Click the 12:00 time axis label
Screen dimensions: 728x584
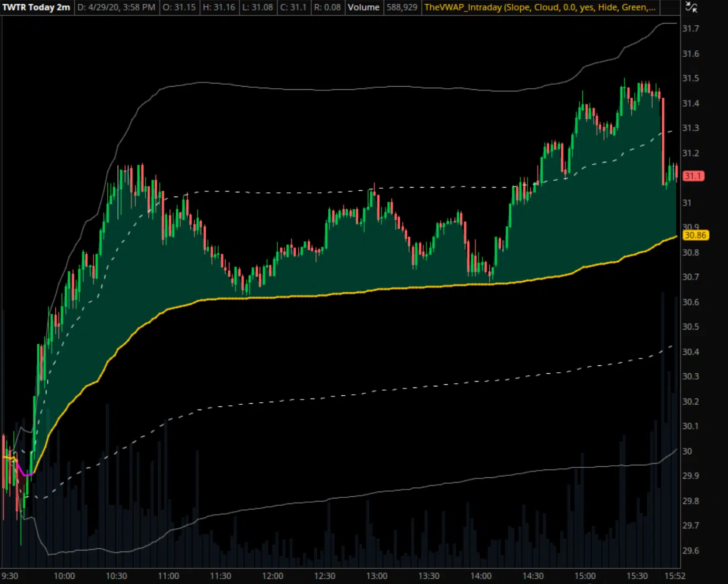tap(272, 576)
